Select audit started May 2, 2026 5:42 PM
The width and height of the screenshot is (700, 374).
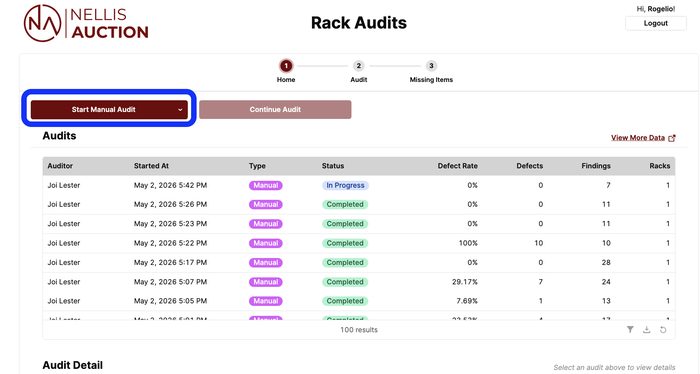(x=358, y=185)
